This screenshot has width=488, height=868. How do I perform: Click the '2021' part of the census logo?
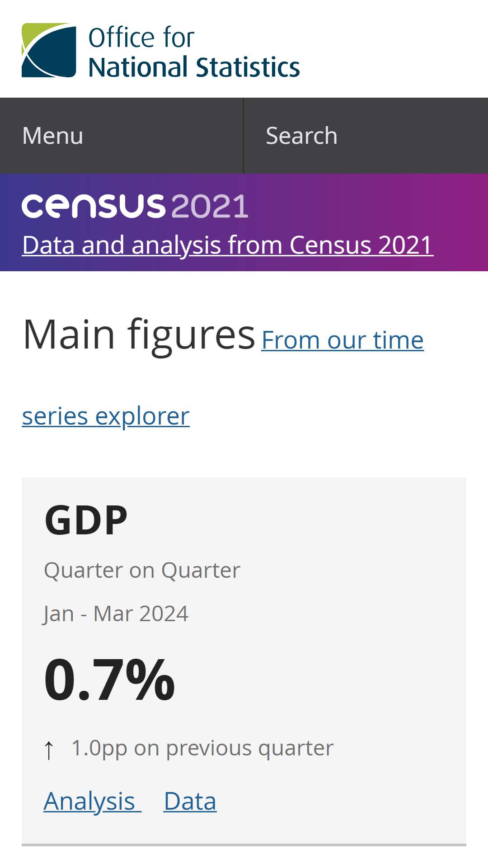click(x=209, y=207)
